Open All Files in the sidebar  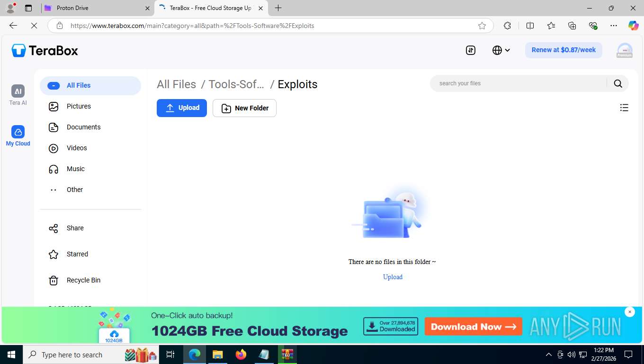pyautogui.click(x=90, y=85)
